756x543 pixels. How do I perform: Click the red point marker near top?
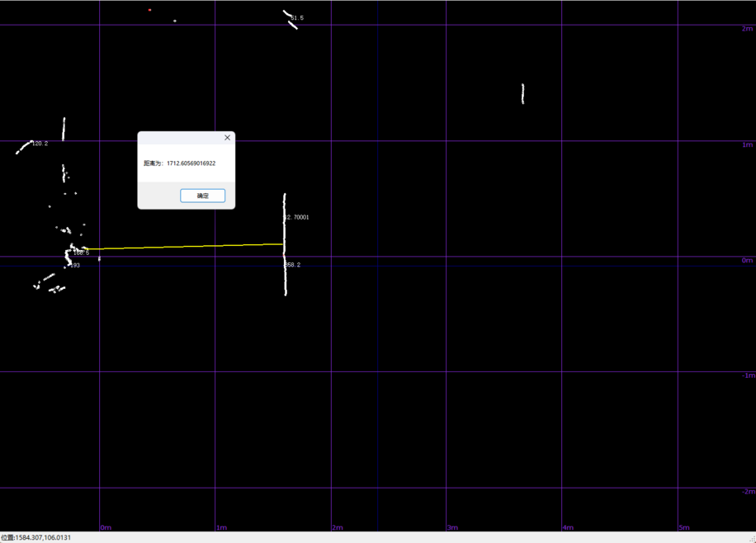point(149,10)
